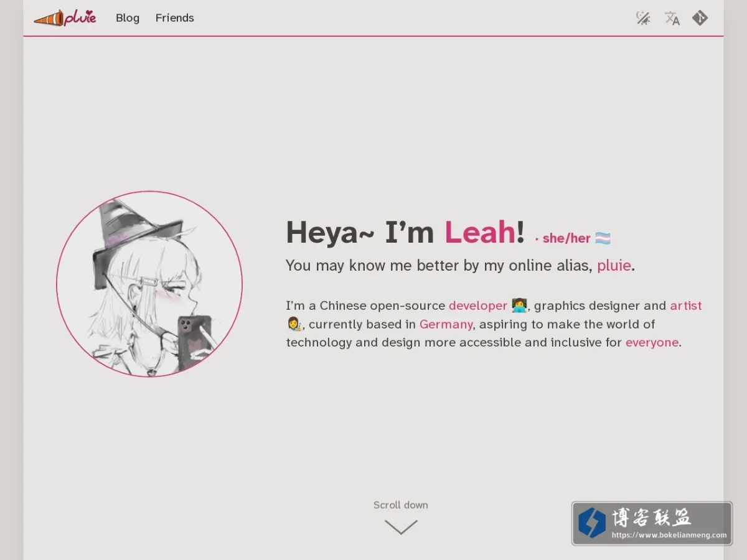The height and width of the screenshot is (560, 747).
Task: Click the Scroll down text
Action: click(x=401, y=505)
